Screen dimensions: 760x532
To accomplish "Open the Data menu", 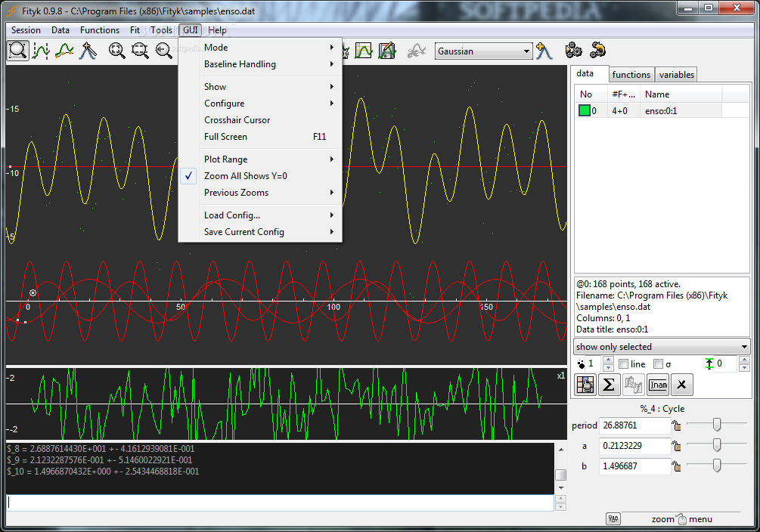I will point(60,30).
